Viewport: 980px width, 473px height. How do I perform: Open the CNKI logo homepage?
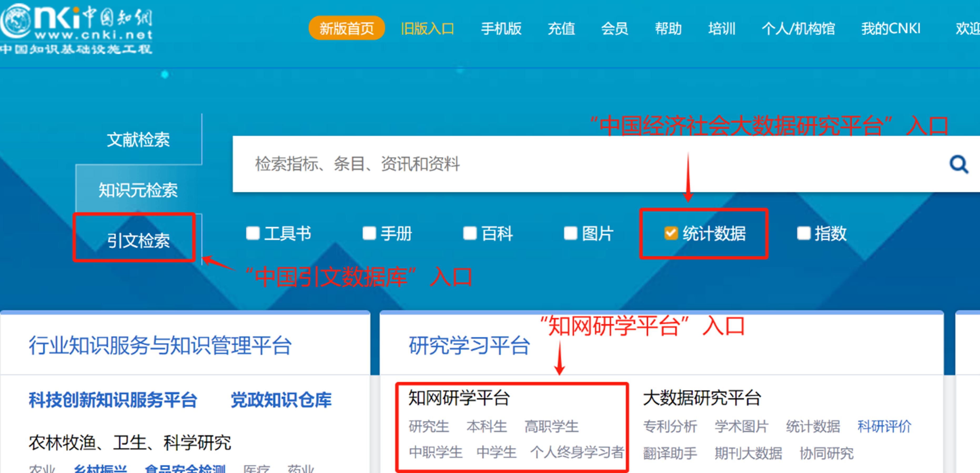pyautogui.click(x=76, y=28)
